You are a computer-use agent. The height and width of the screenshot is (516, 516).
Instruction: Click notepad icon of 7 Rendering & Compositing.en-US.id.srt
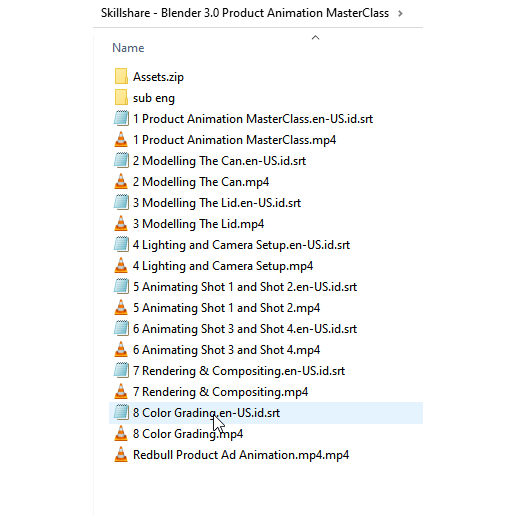coord(121,371)
